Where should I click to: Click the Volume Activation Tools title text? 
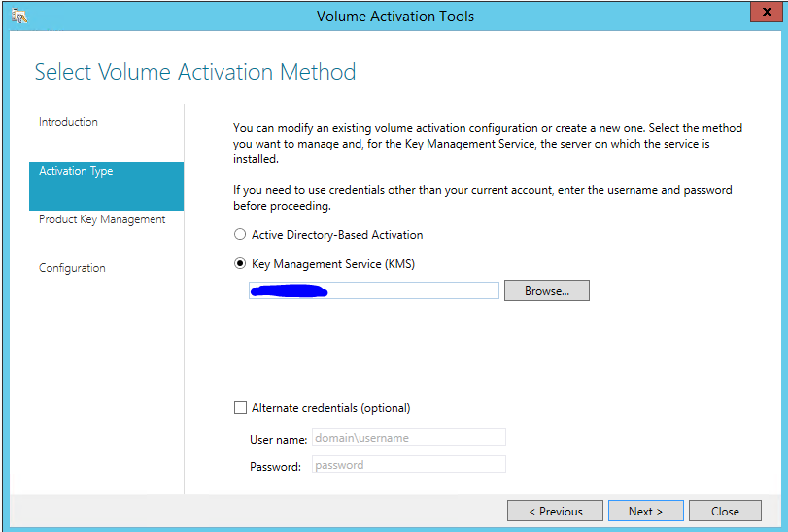tap(395, 17)
